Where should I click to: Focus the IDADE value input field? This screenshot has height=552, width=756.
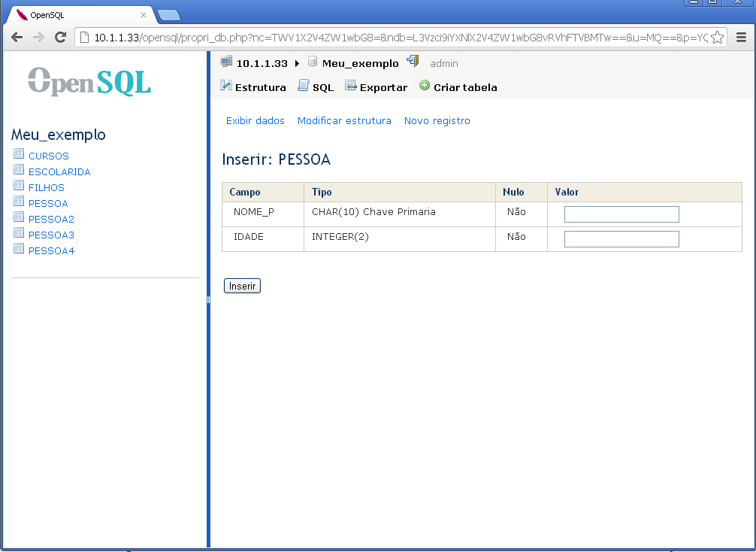(x=621, y=239)
